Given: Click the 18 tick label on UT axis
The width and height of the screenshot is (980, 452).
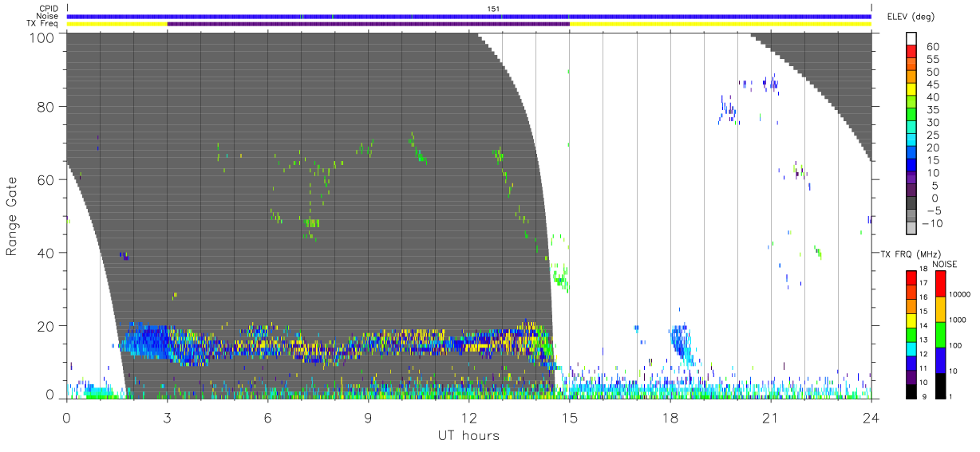Looking at the screenshot, I should tap(670, 416).
